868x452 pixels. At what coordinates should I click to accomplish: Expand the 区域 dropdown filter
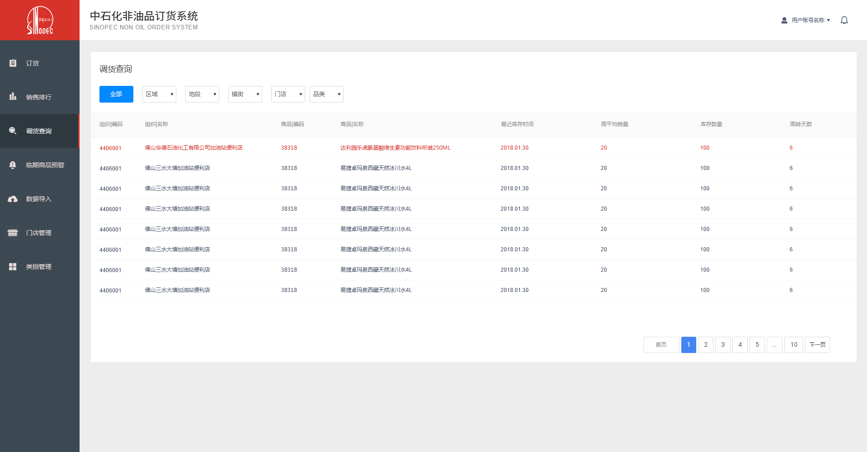tap(159, 94)
